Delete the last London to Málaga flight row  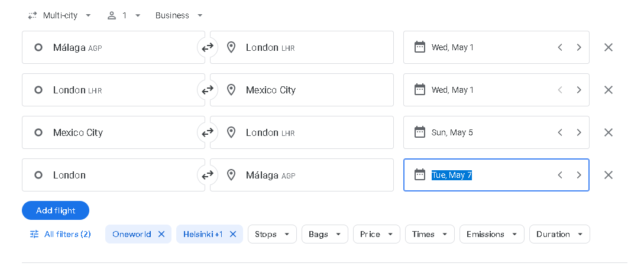(x=608, y=175)
